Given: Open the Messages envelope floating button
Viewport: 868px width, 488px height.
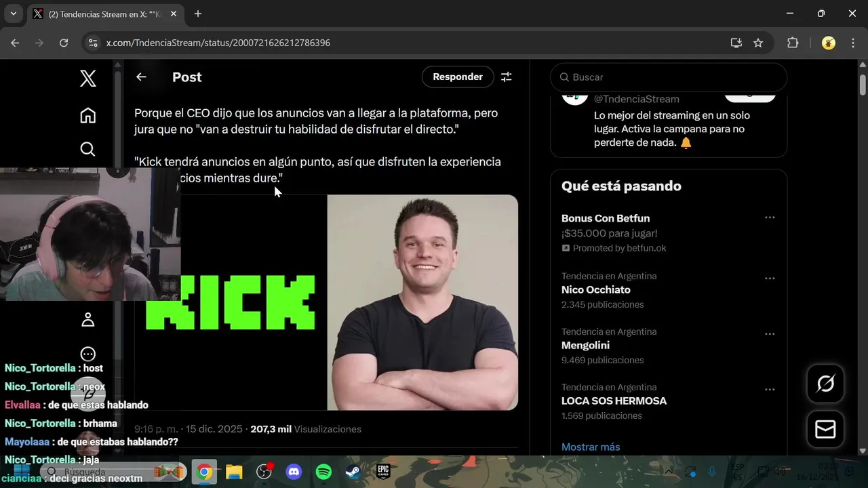Looking at the screenshot, I should pos(825,429).
